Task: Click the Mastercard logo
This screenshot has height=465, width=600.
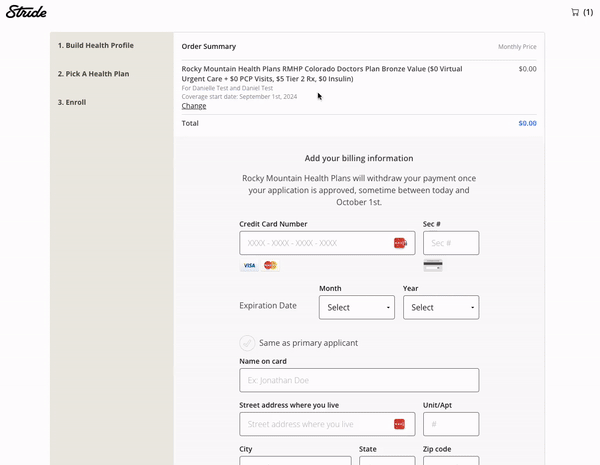Action: pyautogui.click(x=270, y=265)
